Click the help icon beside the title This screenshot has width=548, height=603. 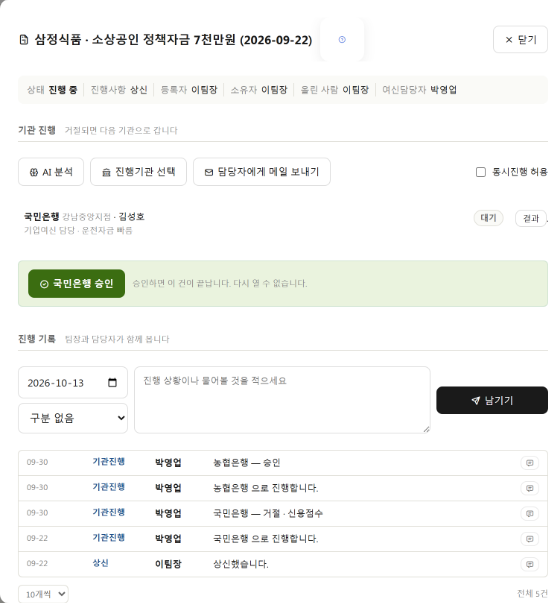click(342, 40)
